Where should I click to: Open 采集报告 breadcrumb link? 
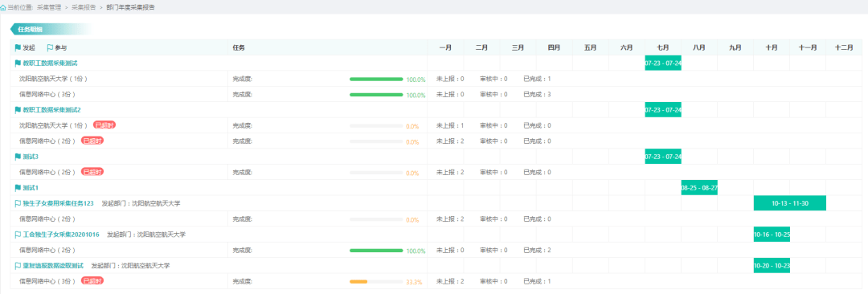point(83,7)
